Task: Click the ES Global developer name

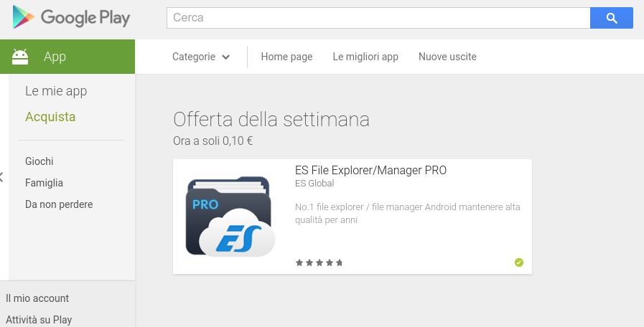Action: pos(314,184)
